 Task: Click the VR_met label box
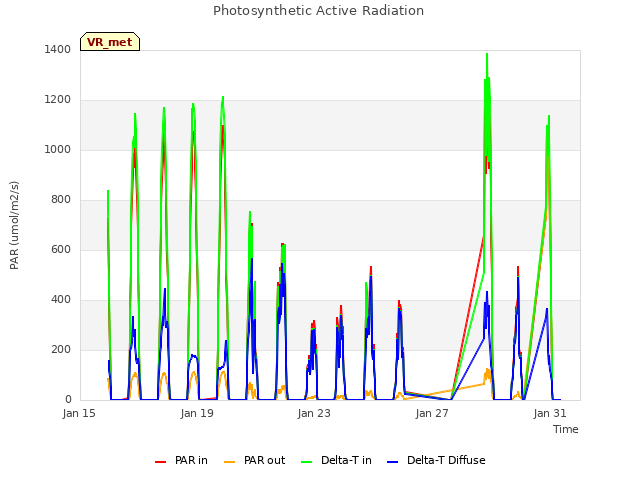[110, 42]
